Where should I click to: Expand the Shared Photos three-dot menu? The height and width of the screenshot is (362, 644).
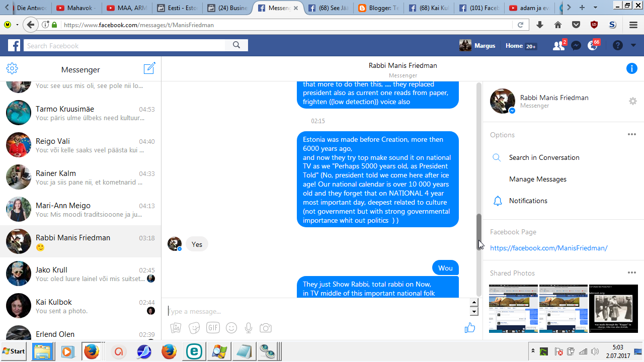[632, 273]
